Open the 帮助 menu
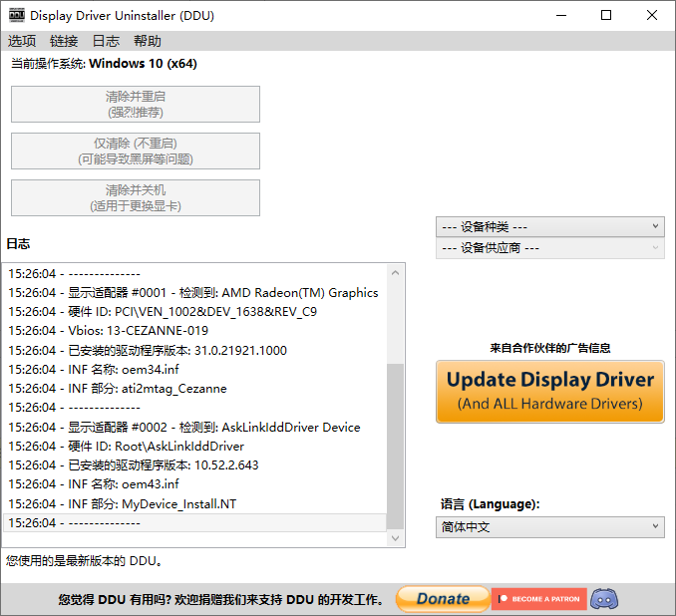 tap(148, 41)
